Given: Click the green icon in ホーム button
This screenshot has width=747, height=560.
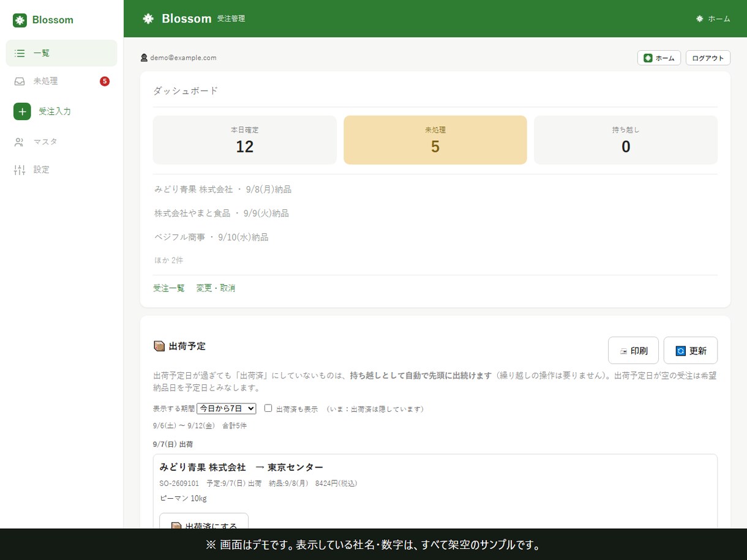Looking at the screenshot, I should 648,58.
